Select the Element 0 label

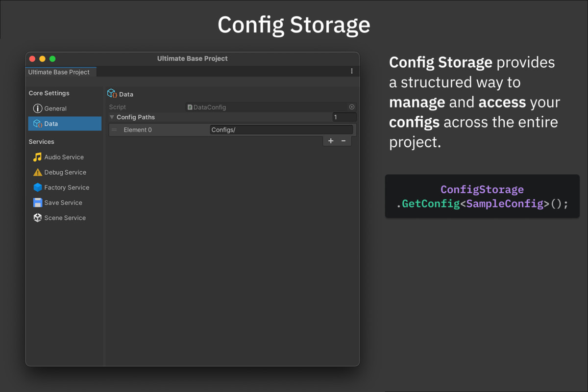[x=138, y=130]
